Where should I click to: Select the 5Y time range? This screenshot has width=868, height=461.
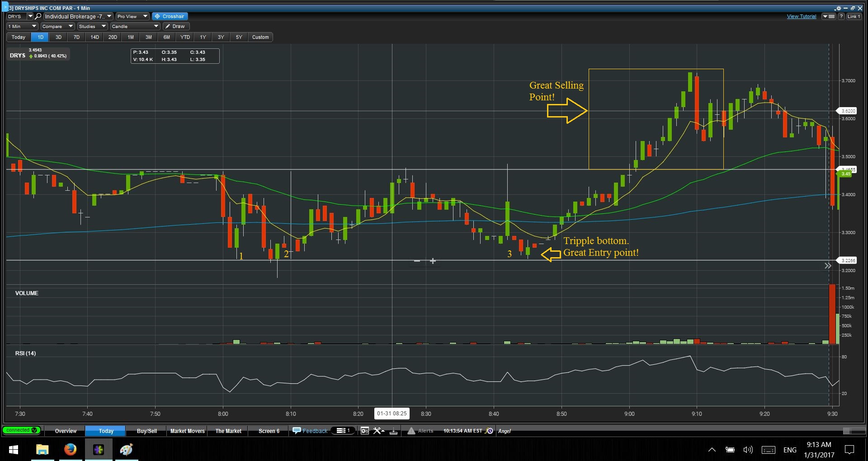[239, 37]
